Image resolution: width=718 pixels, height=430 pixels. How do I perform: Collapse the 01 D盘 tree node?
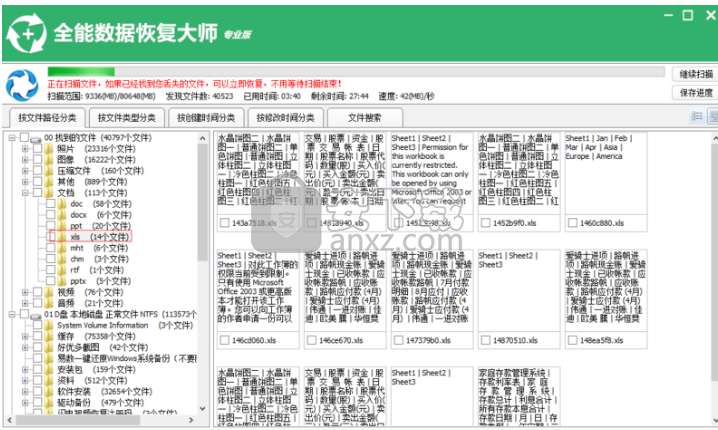coord(12,315)
